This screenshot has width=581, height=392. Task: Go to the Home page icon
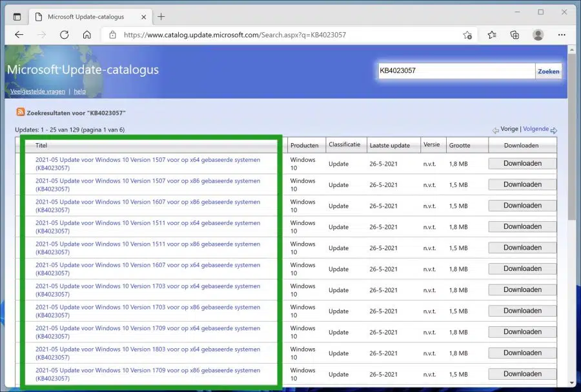pyautogui.click(x=87, y=35)
